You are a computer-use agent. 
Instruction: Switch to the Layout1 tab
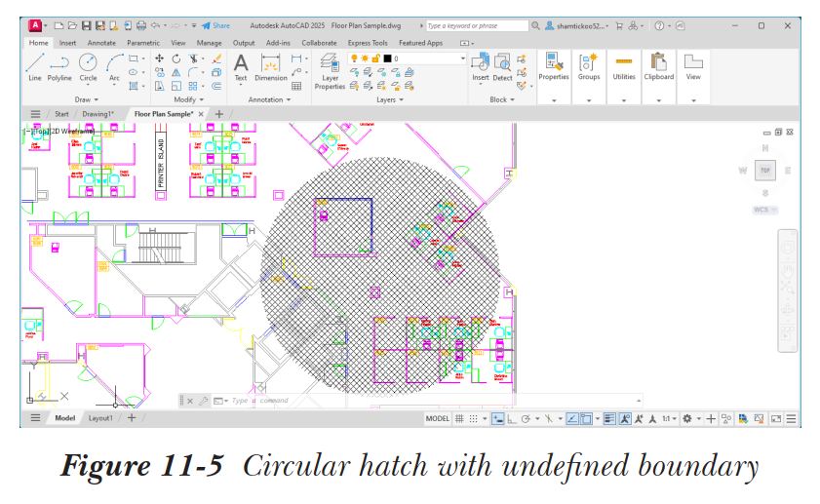(99, 418)
